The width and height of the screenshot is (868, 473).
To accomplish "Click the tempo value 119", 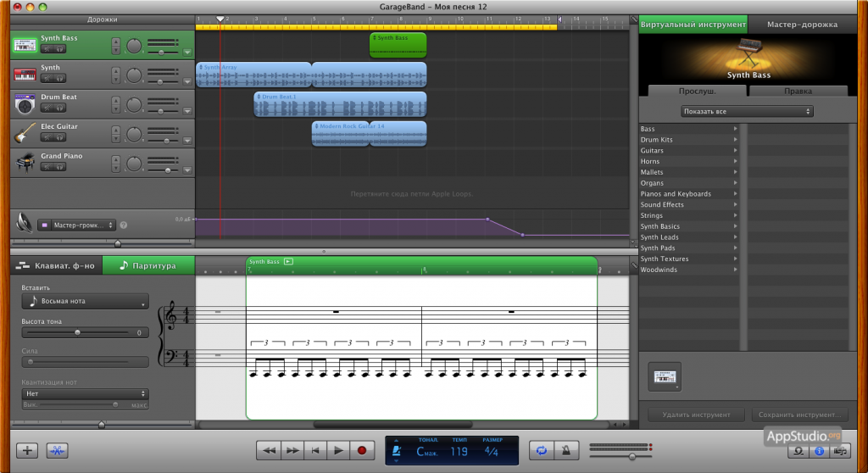I will click(459, 452).
